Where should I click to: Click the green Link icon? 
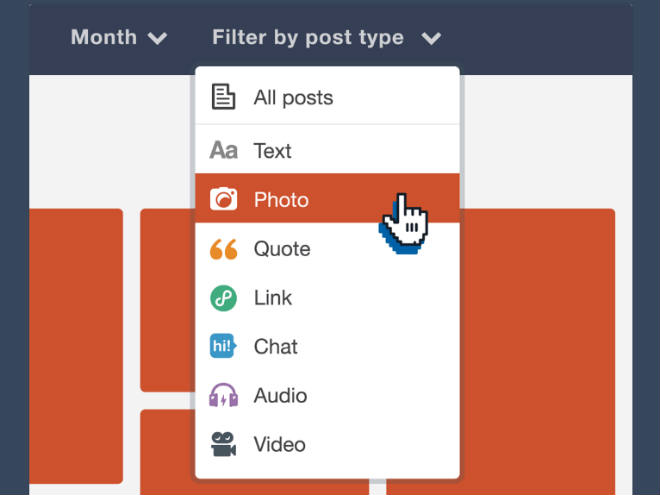click(223, 298)
